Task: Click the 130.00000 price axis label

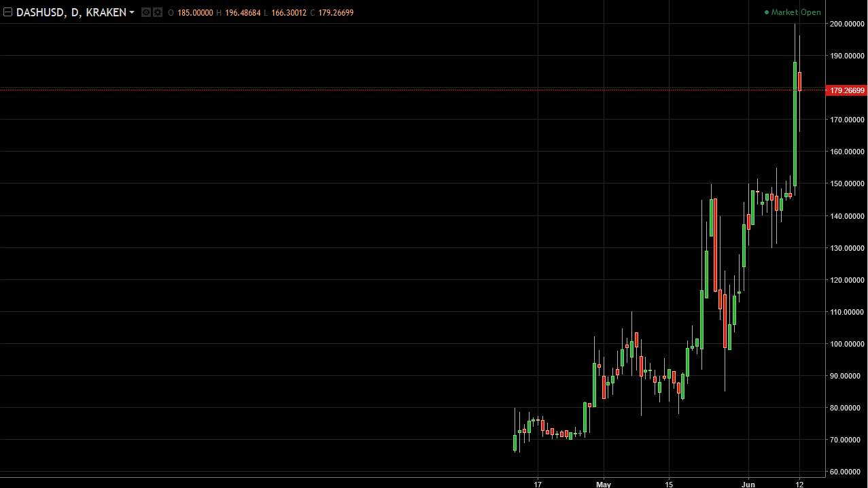Action: pyautogui.click(x=847, y=248)
